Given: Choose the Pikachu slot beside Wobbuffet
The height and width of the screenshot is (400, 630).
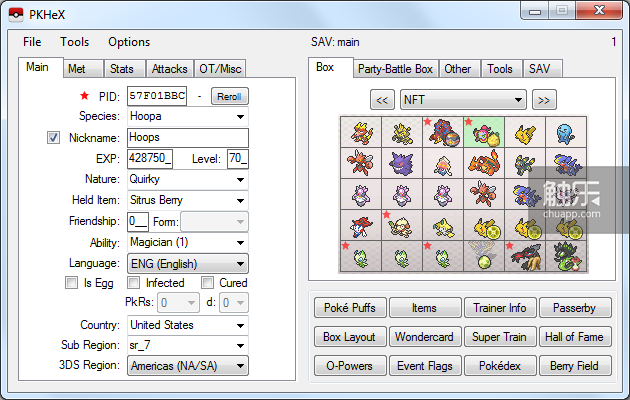Looking at the screenshot, I should coord(525,132).
